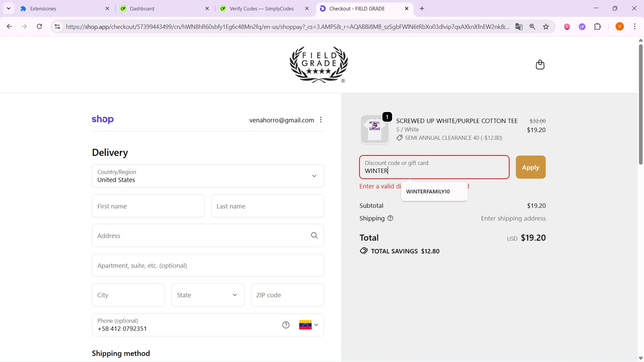
Task: Click the browser URL address bar
Action: [288, 27]
